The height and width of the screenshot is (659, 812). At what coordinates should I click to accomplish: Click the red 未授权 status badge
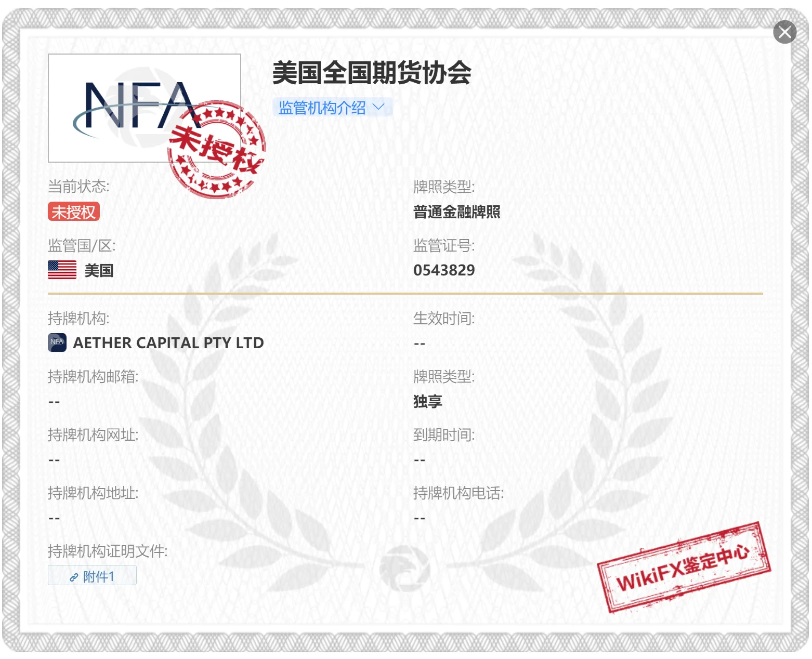(73, 212)
